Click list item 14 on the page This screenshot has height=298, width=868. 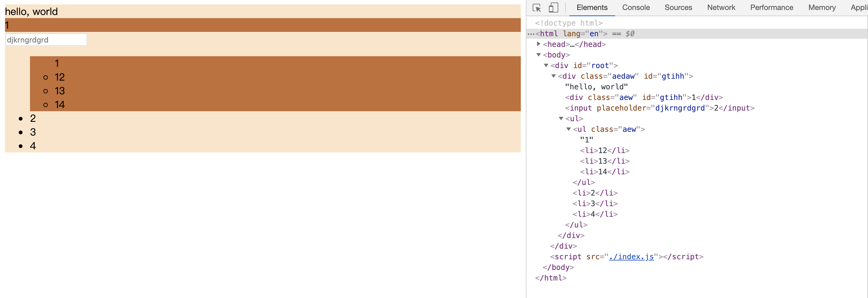(x=60, y=105)
